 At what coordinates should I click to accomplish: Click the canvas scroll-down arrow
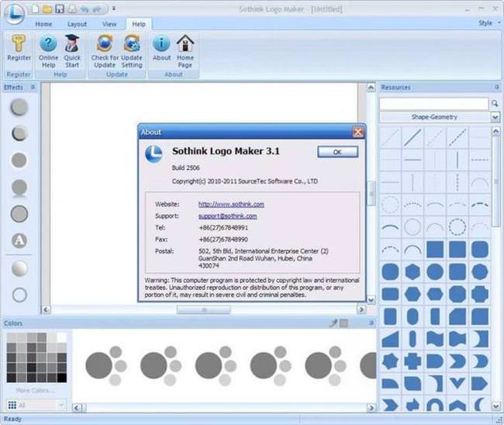tap(371, 300)
